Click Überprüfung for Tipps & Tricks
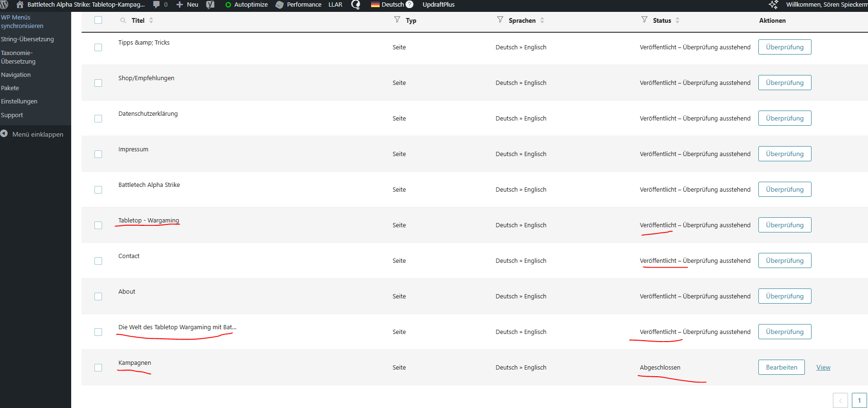The height and width of the screenshot is (408, 868). click(784, 47)
